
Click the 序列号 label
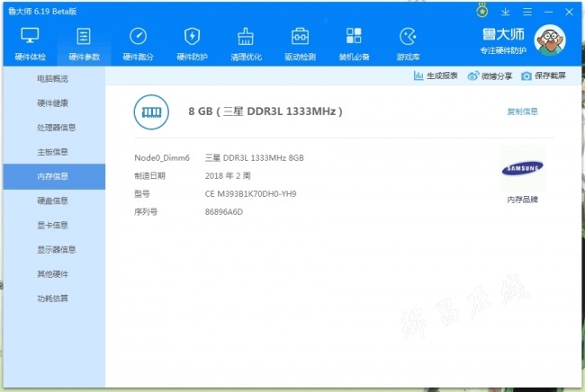pyautogui.click(x=146, y=212)
